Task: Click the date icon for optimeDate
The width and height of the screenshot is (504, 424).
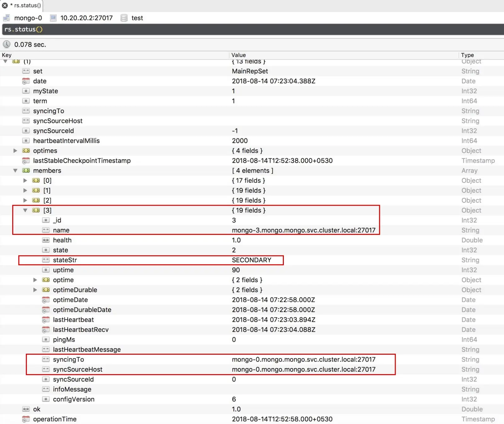Action: click(46, 300)
